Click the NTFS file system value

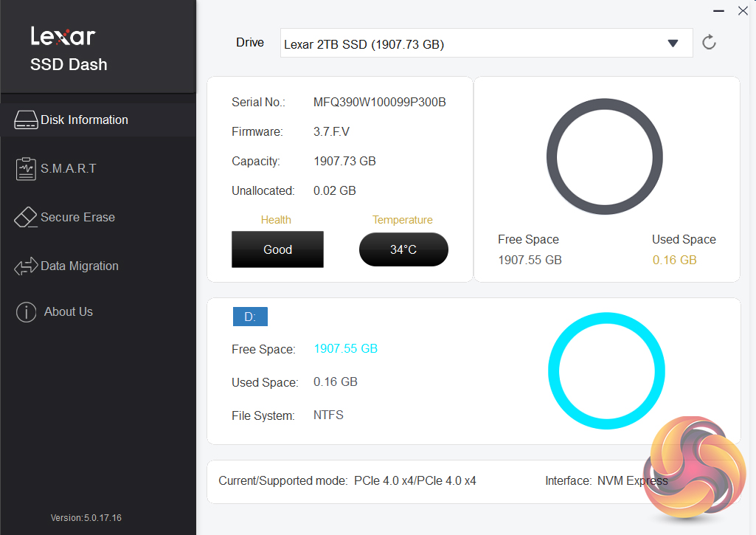pyautogui.click(x=328, y=415)
